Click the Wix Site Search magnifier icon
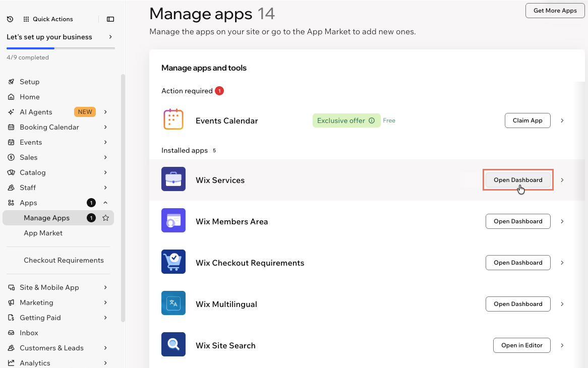The image size is (588, 368). click(x=173, y=344)
